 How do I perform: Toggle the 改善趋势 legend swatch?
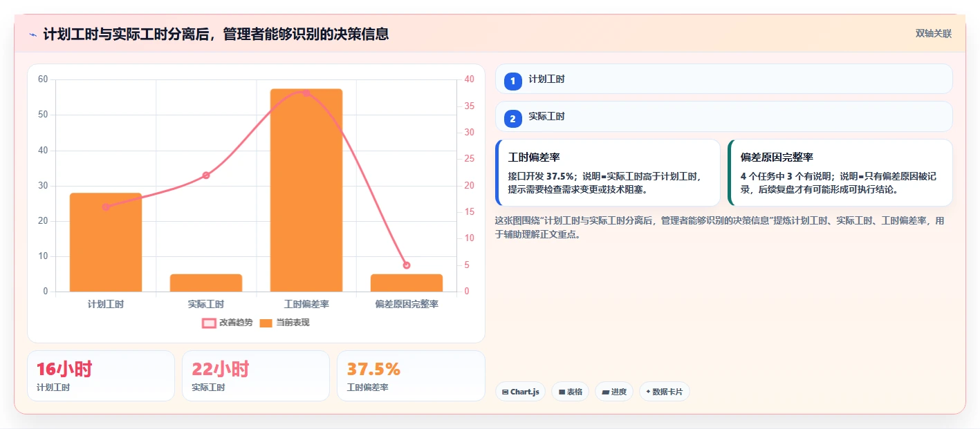210,323
